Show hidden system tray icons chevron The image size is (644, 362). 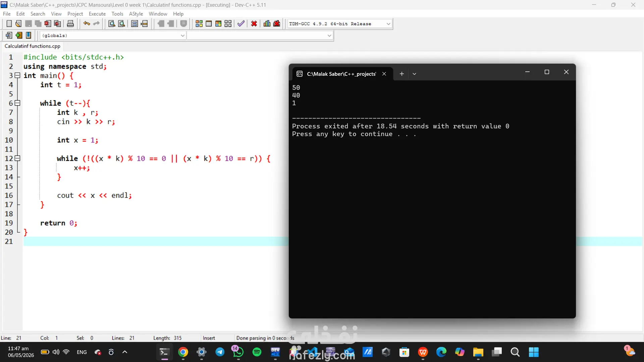125,352
